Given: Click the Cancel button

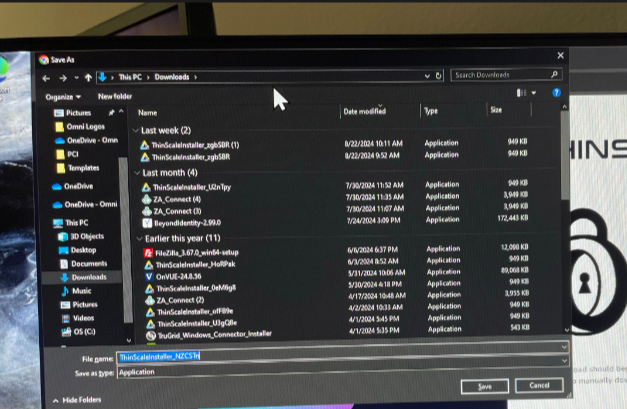Looking at the screenshot, I should (x=539, y=385).
